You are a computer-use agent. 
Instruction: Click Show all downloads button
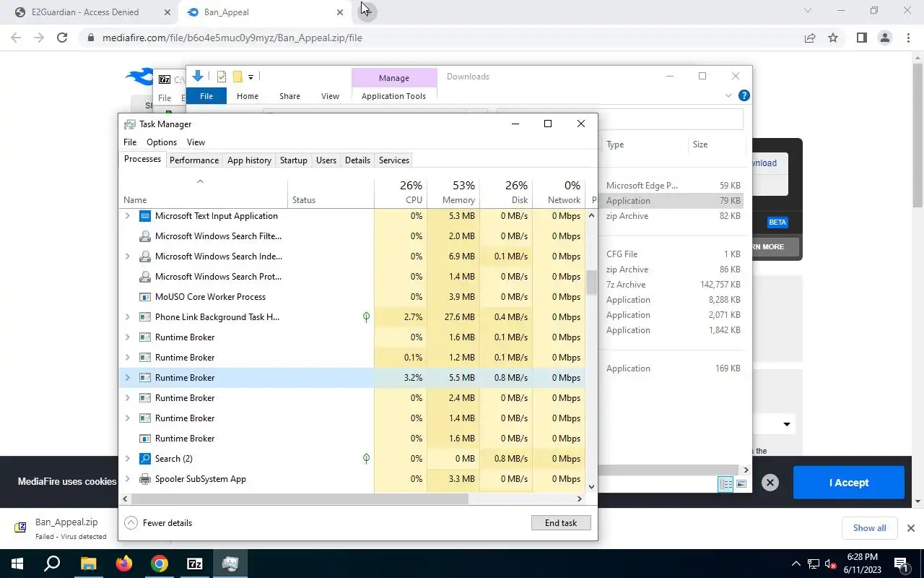(869, 528)
